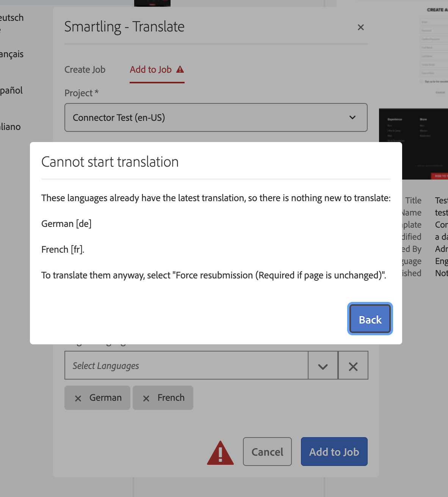
Task: Expand the Select Languages chevron
Action: tap(323, 366)
